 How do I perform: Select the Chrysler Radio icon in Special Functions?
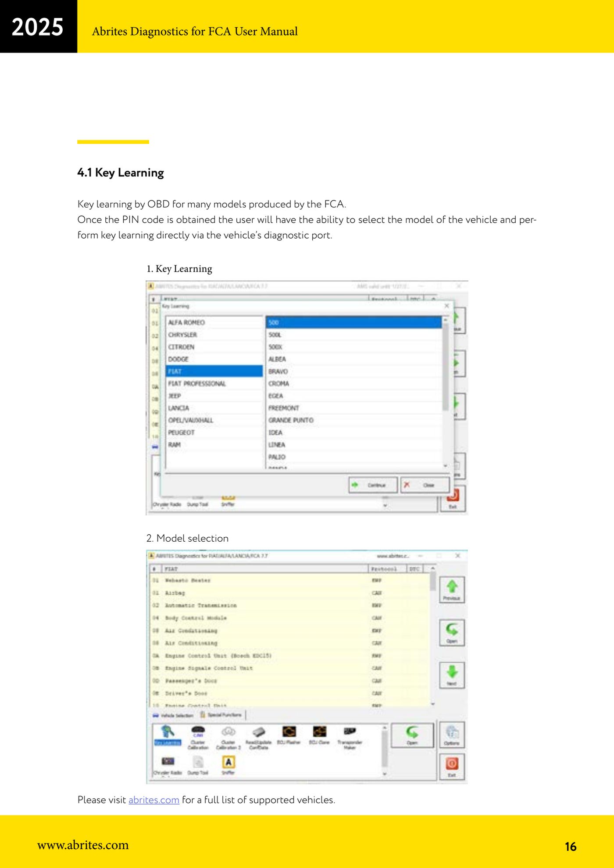click(168, 766)
